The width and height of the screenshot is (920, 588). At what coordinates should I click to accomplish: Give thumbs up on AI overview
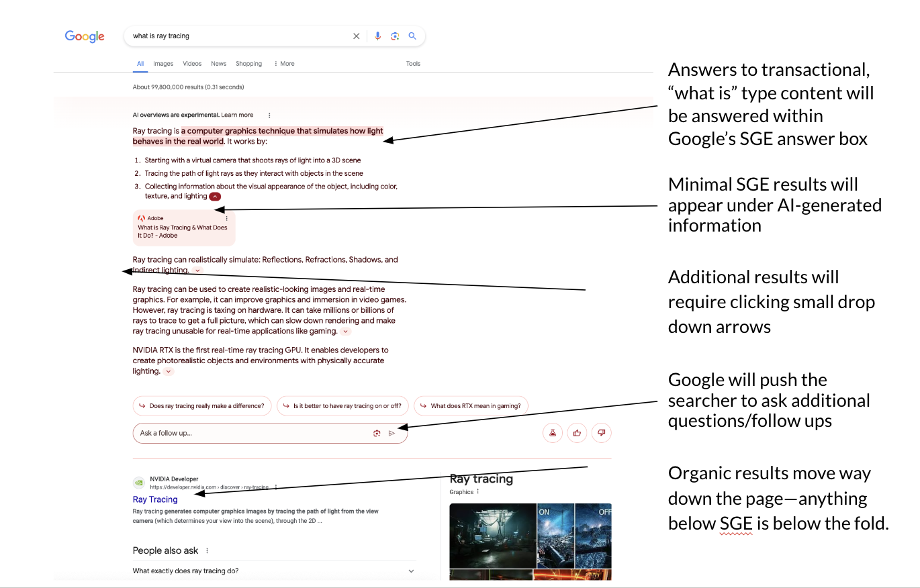click(x=577, y=433)
